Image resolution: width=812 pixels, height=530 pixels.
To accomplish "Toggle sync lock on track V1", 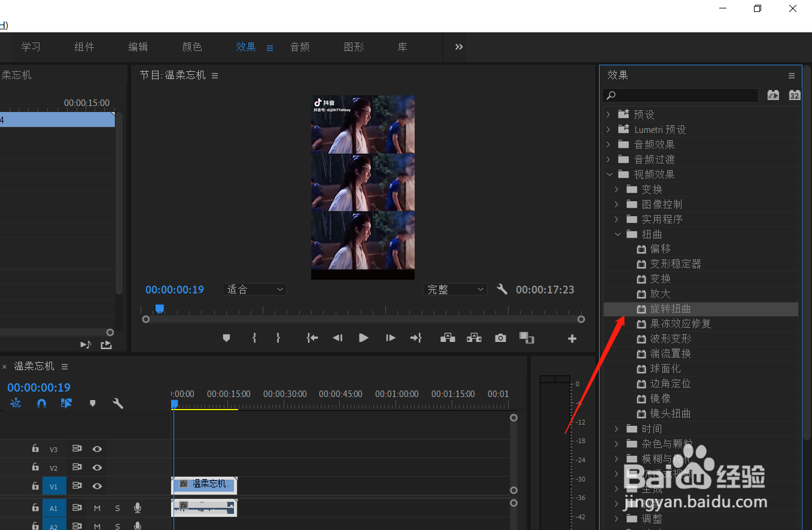I will click(x=77, y=486).
